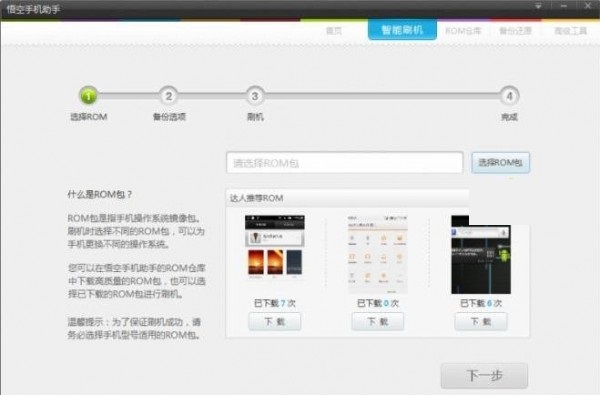The height and width of the screenshot is (395, 600).
Task: Go to the 备份还原 tab
Action: (x=515, y=31)
